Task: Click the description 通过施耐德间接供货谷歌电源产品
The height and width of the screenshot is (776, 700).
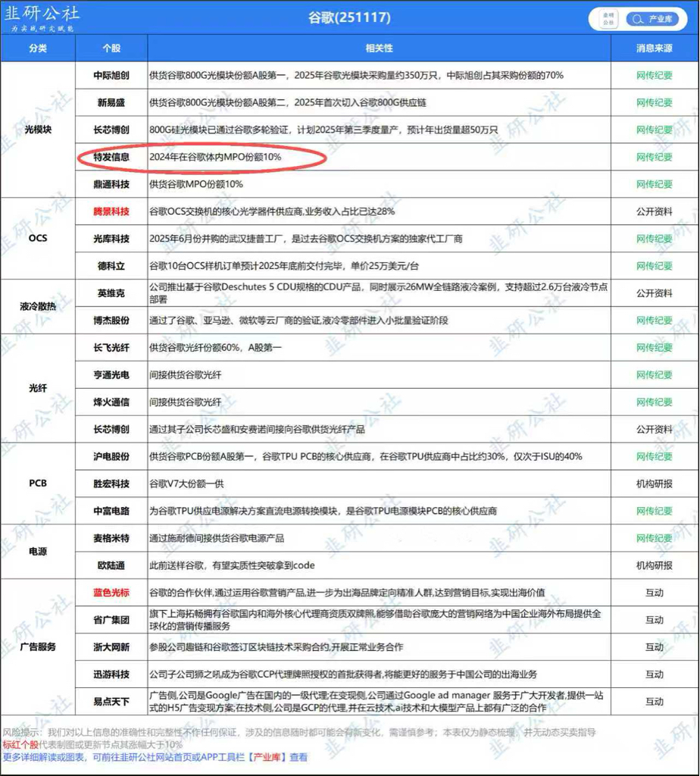Action: 217,538
